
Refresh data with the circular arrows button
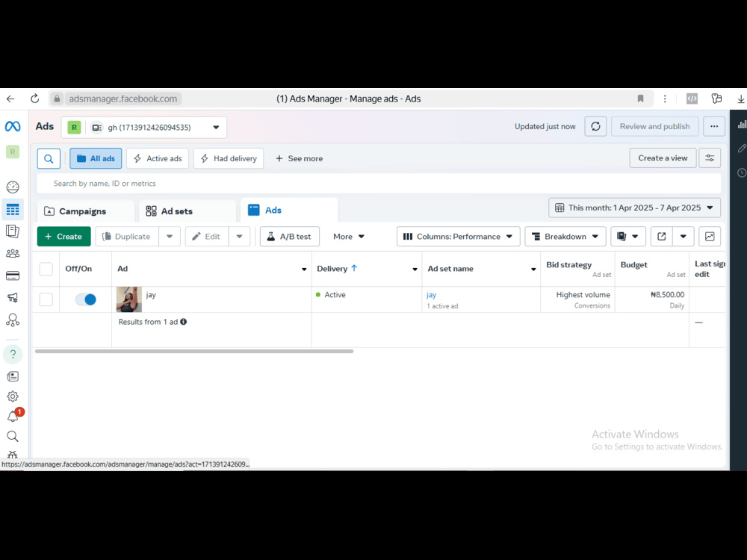tap(595, 126)
